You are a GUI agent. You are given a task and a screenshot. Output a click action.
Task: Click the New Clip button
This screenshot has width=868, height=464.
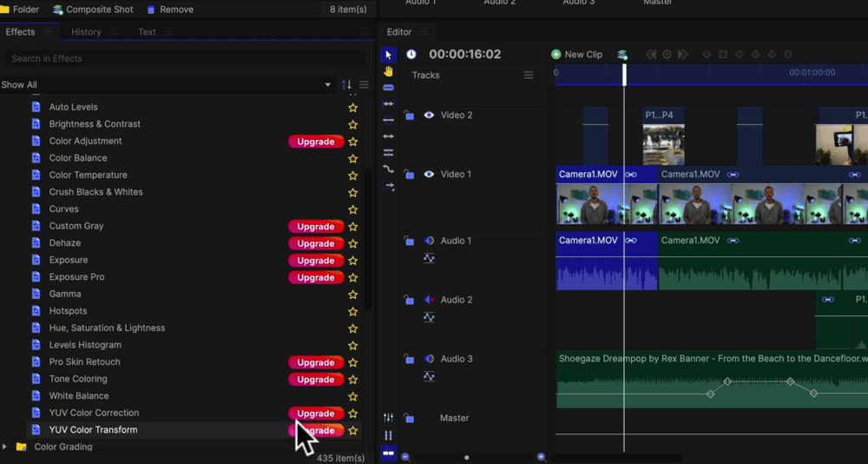click(577, 55)
